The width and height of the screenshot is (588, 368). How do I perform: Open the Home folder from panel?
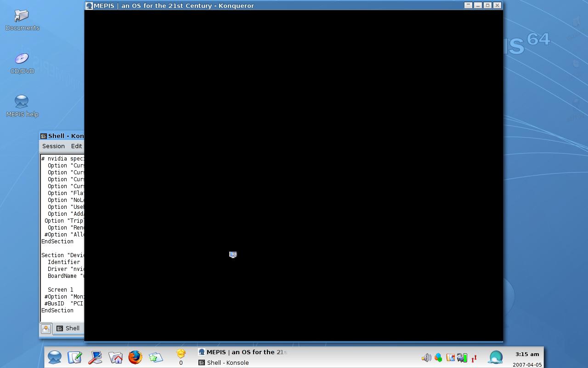click(x=115, y=357)
